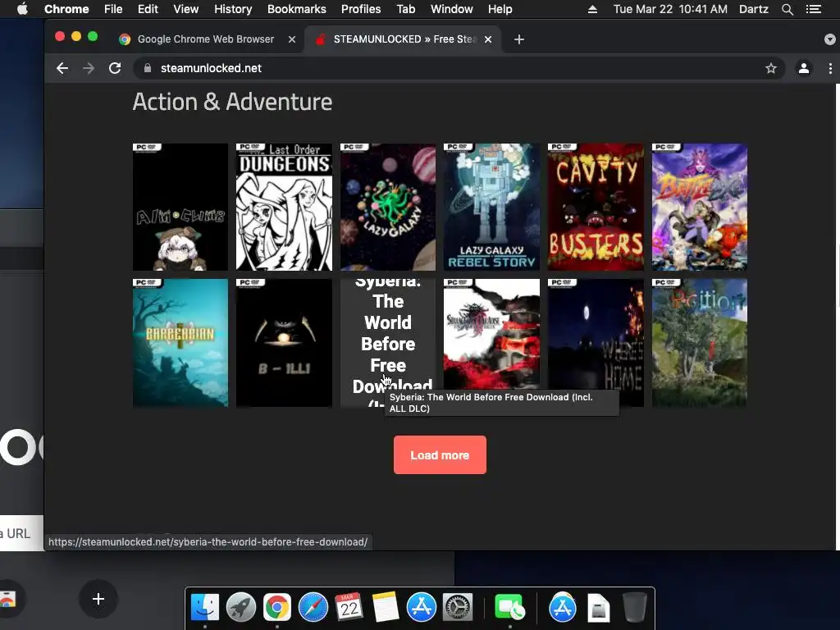Open the History menu

point(233,9)
